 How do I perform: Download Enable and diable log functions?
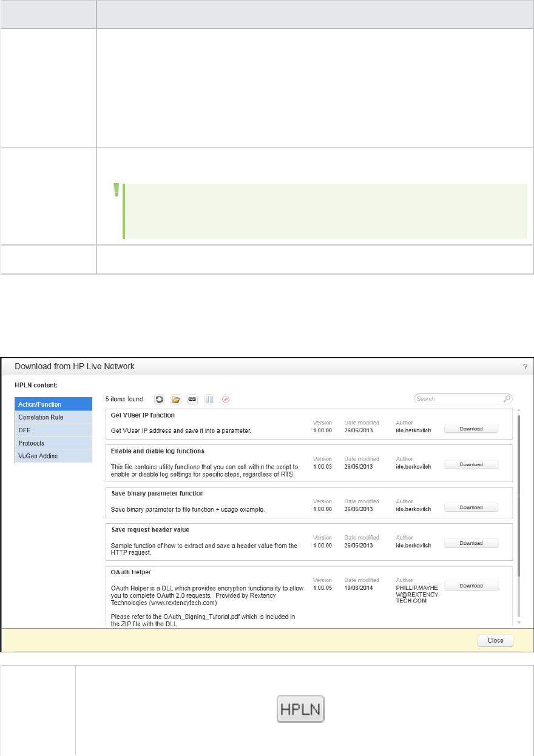point(471,464)
